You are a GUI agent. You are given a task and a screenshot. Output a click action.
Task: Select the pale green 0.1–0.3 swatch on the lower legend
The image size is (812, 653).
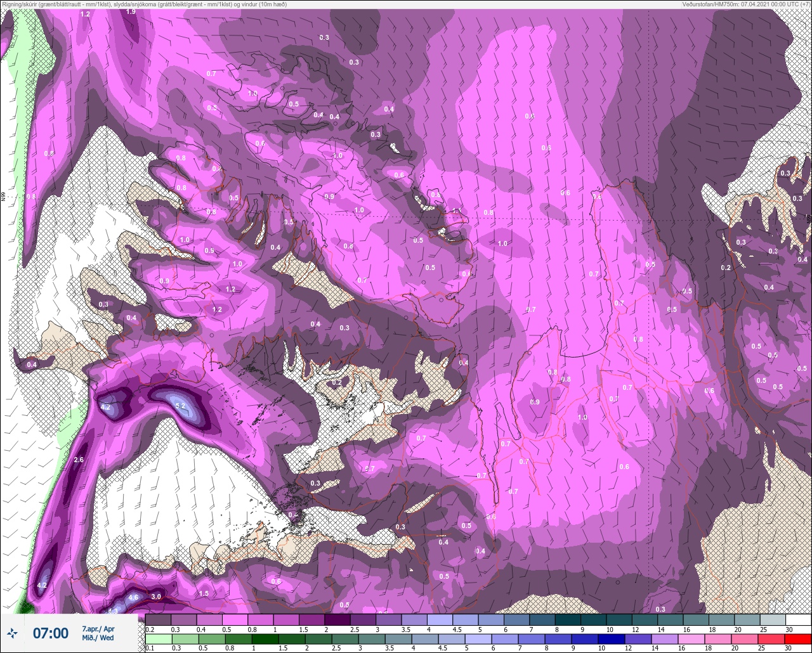click(x=159, y=638)
